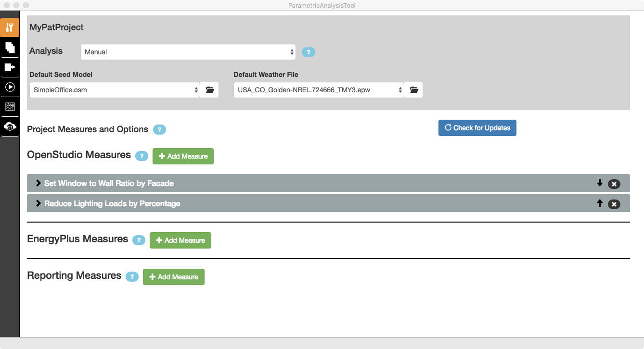Open the Default Weather File dropdown
This screenshot has width=644, height=349.
(317, 89)
